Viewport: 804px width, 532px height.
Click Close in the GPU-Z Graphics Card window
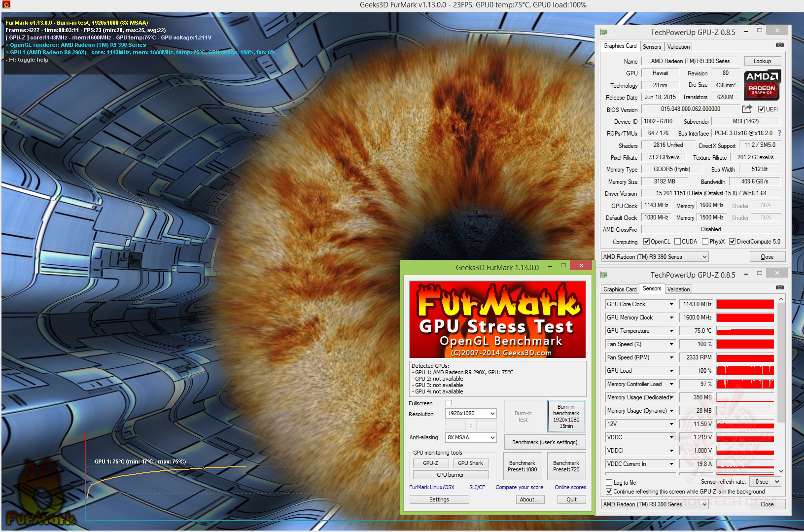(x=767, y=257)
